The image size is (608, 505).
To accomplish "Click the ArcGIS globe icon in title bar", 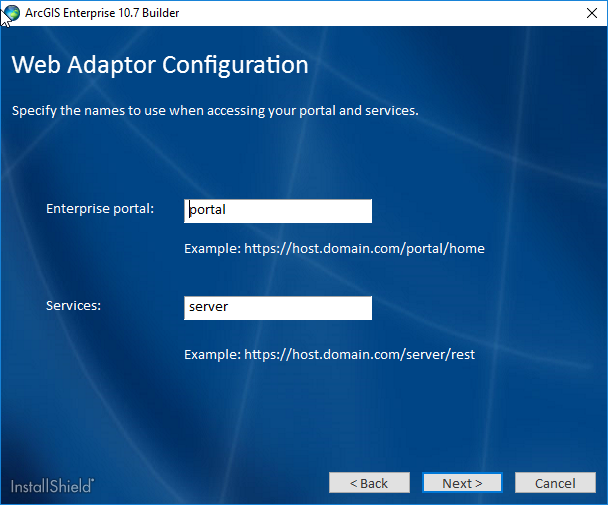I will (12, 12).
